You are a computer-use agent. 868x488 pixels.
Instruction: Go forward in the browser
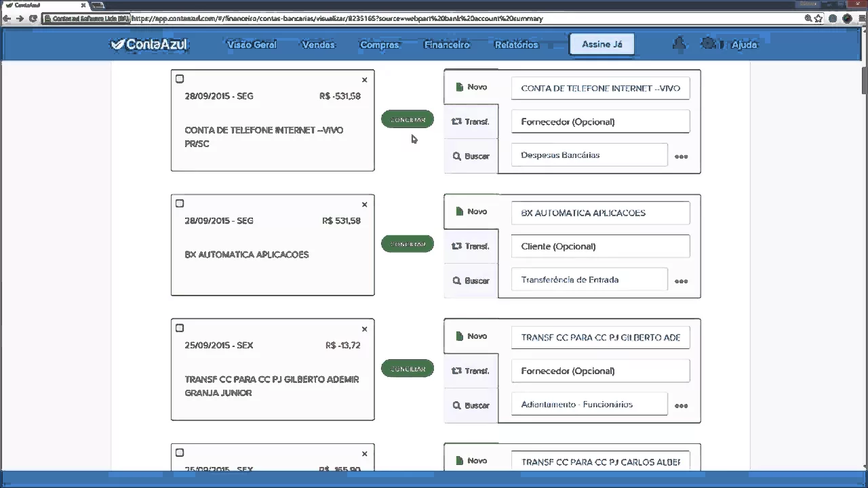click(20, 18)
